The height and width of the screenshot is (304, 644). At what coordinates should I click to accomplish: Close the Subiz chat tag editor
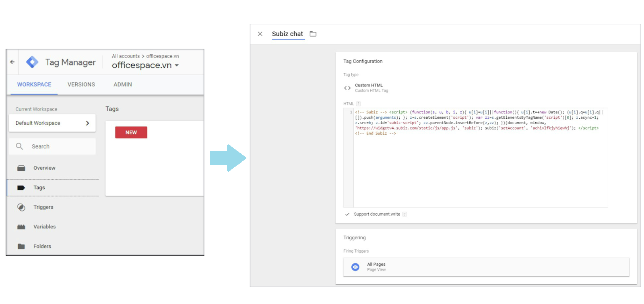(260, 34)
